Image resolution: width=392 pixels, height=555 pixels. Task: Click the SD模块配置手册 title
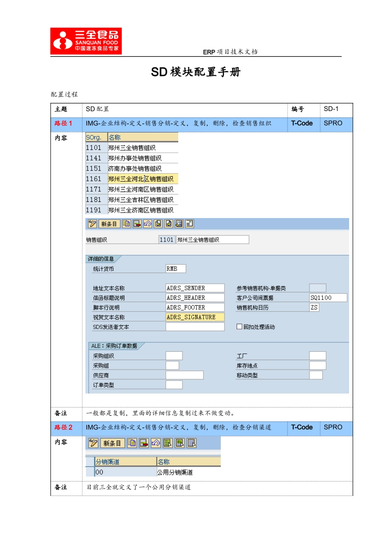(x=196, y=72)
